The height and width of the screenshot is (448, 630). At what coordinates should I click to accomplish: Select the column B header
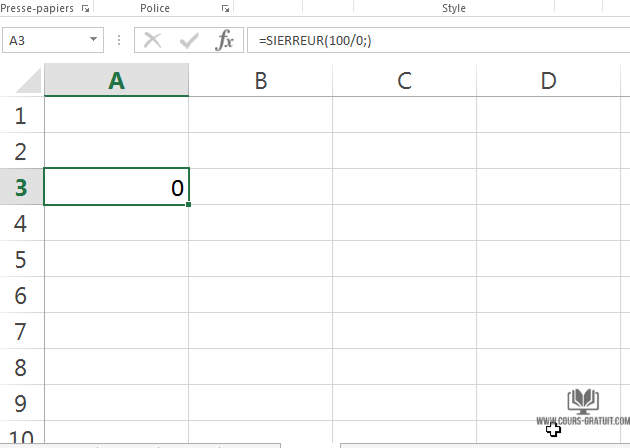pyautogui.click(x=260, y=81)
